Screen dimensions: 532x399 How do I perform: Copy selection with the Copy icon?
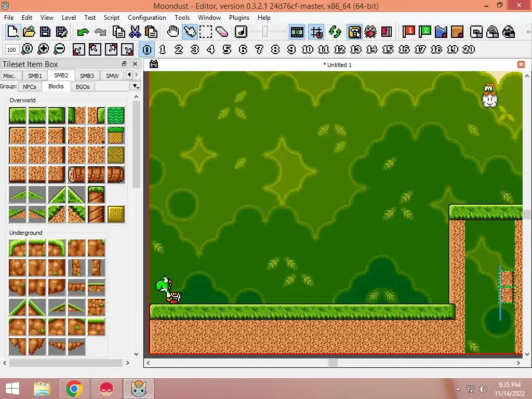[x=119, y=32]
